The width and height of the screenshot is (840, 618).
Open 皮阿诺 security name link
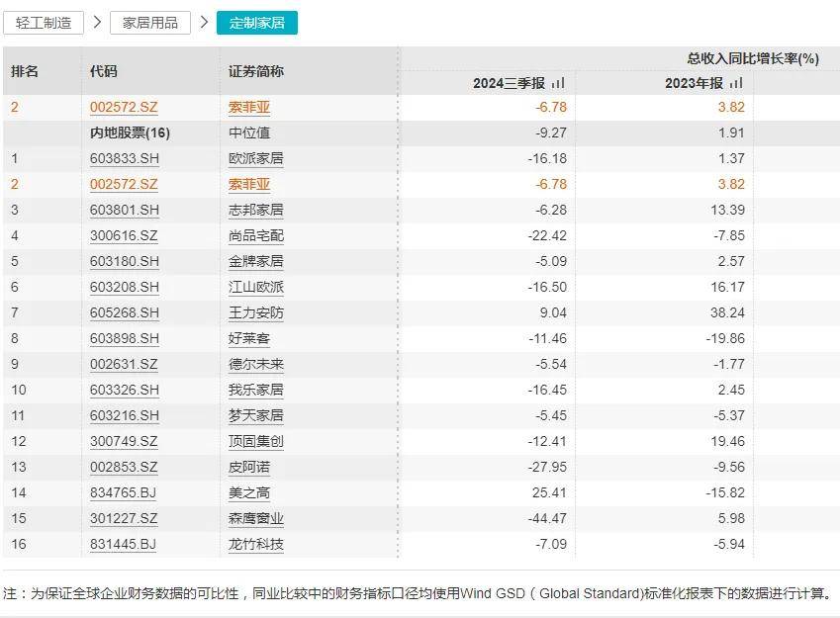[x=249, y=467]
